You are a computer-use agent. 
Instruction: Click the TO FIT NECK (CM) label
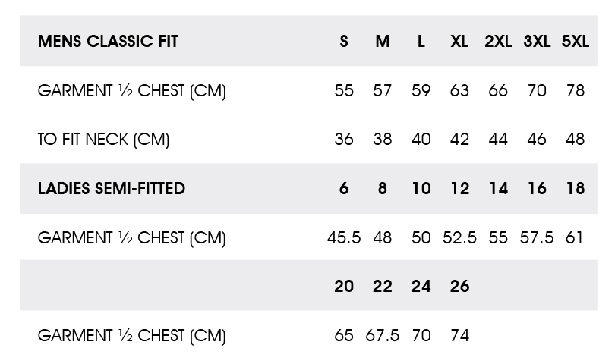point(103,140)
